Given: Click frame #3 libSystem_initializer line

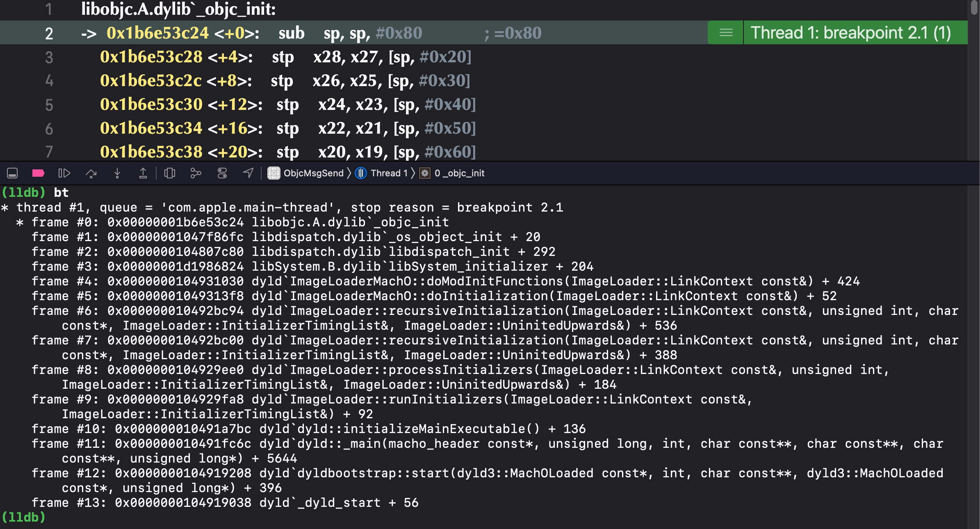Looking at the screenshot, I should (x=312, y=266).
